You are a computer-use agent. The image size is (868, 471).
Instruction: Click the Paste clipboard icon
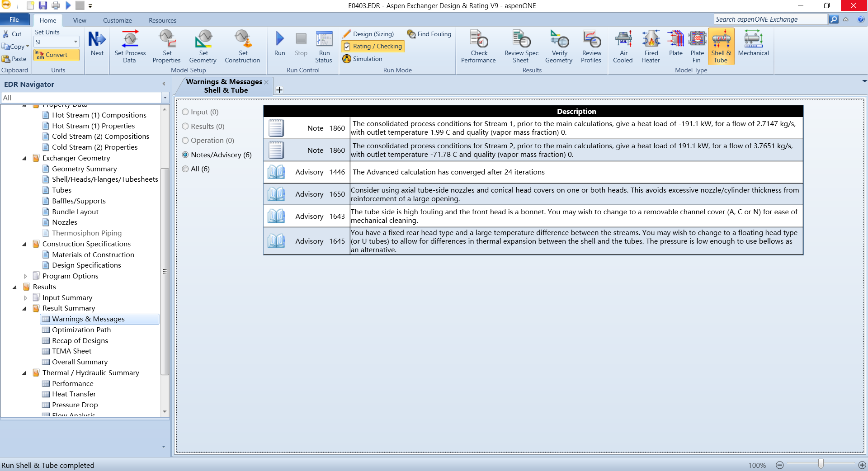[6, 59]
